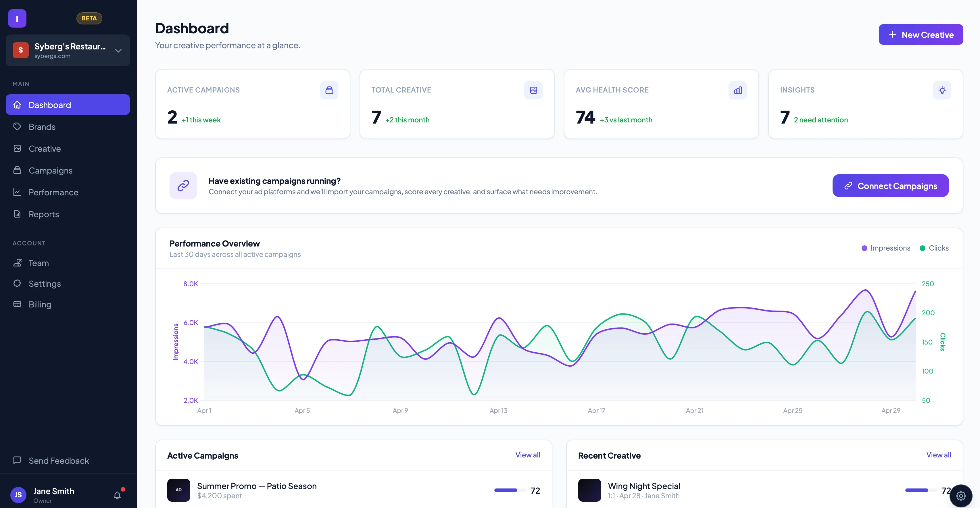Open the Reports page

(x=68, y=214)
